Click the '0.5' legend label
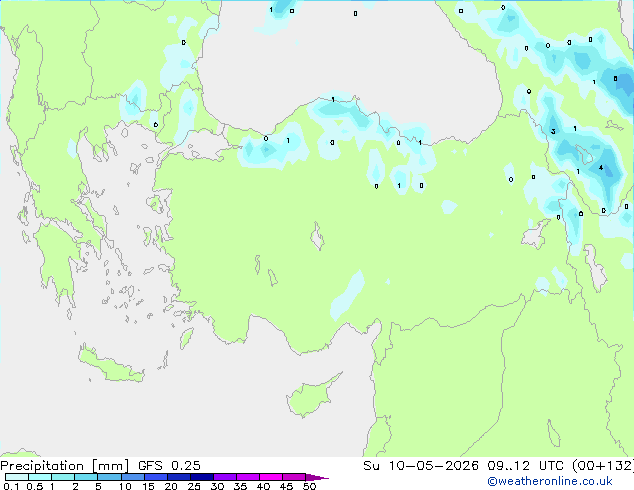Screen dimensions: 634x490 [35, 486]
